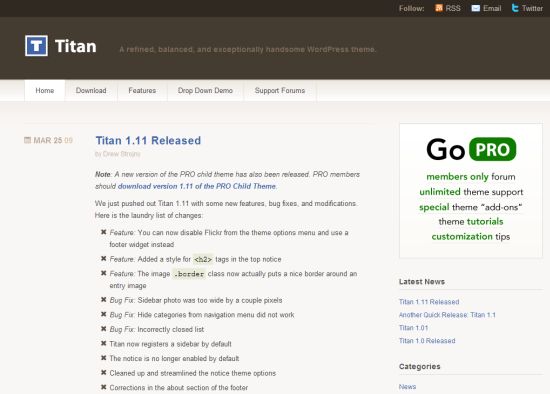
Task: Click 'Bug Fix: Sidebar photo was too wide' item
Action: 196,300
